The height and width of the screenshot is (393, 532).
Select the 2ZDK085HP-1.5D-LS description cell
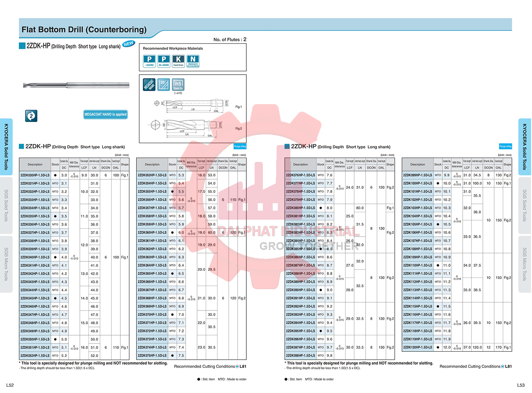(301, 249)
